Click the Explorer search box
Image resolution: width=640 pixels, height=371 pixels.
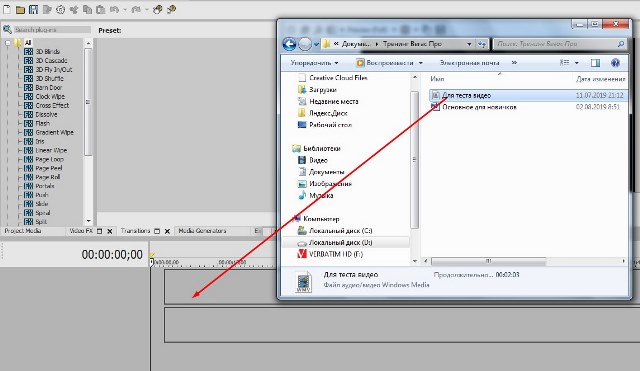pyautogui.click(x=560, y=44)
